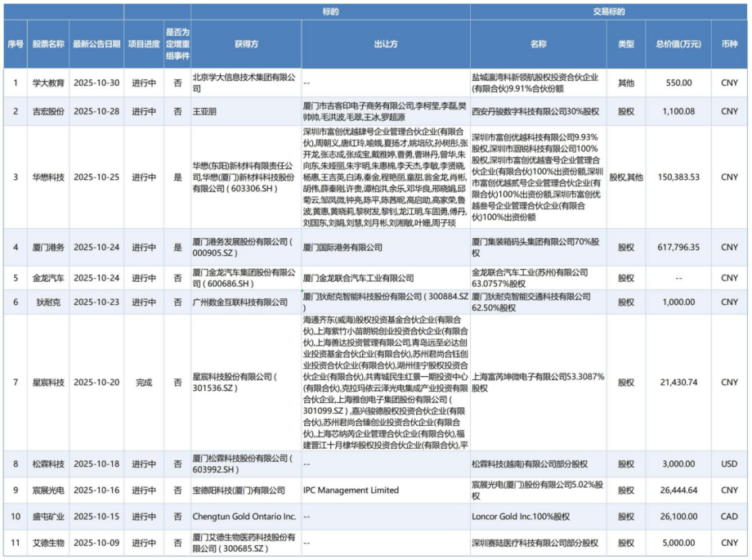The image size is (752, 560).
Task: Click the 类型 column header
Action: point(626,44)
